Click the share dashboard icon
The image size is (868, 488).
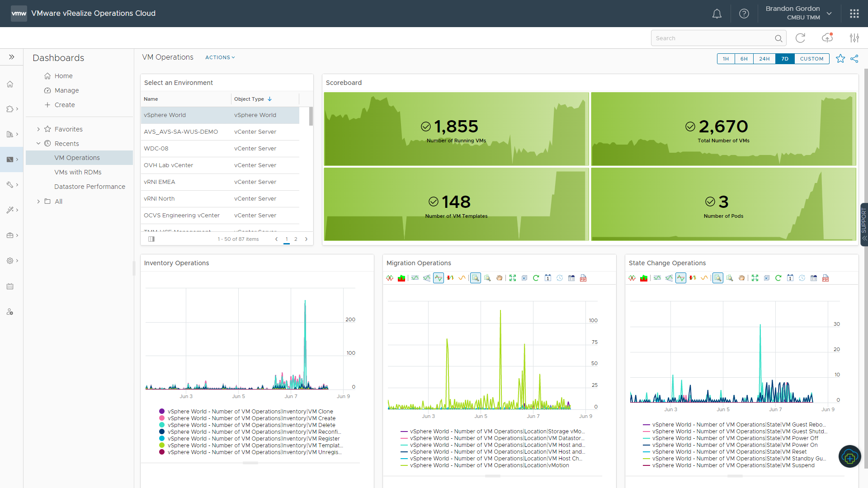854,59
